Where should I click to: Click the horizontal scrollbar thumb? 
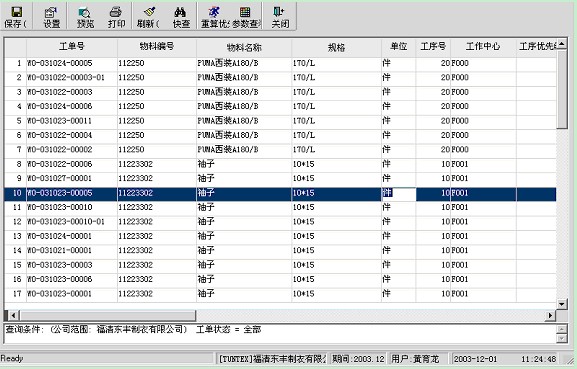[108, 315]
